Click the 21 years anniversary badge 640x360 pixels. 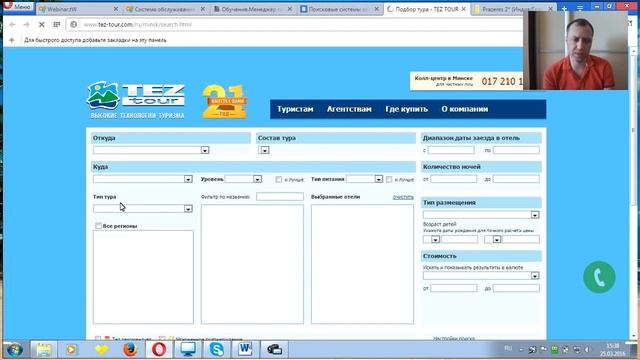[x=224, y=102]
